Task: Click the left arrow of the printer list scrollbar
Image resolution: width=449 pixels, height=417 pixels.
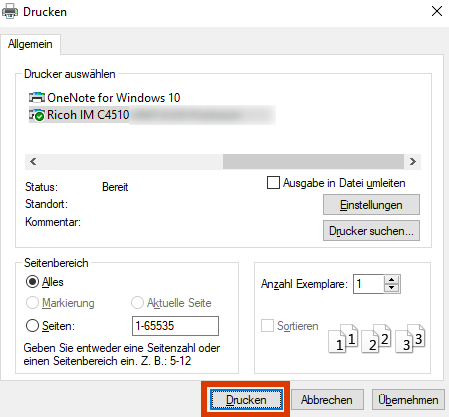Action: tap(33, 162)
